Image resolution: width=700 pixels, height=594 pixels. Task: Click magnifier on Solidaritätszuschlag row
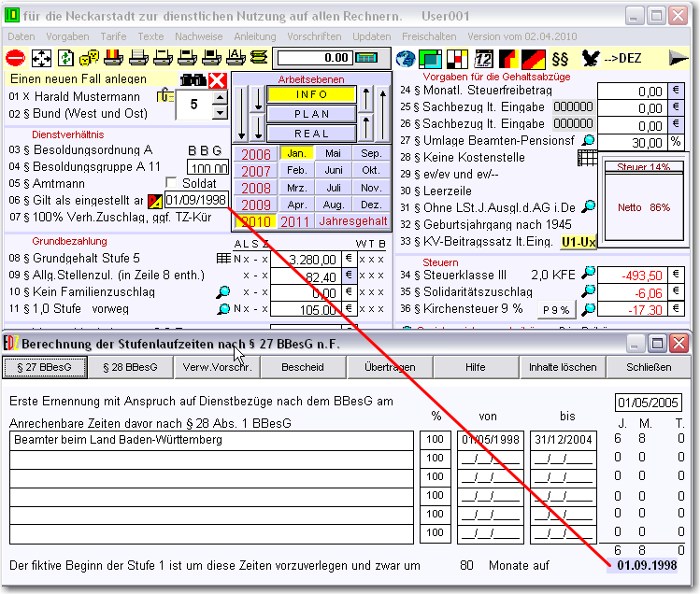click(589, 291)
